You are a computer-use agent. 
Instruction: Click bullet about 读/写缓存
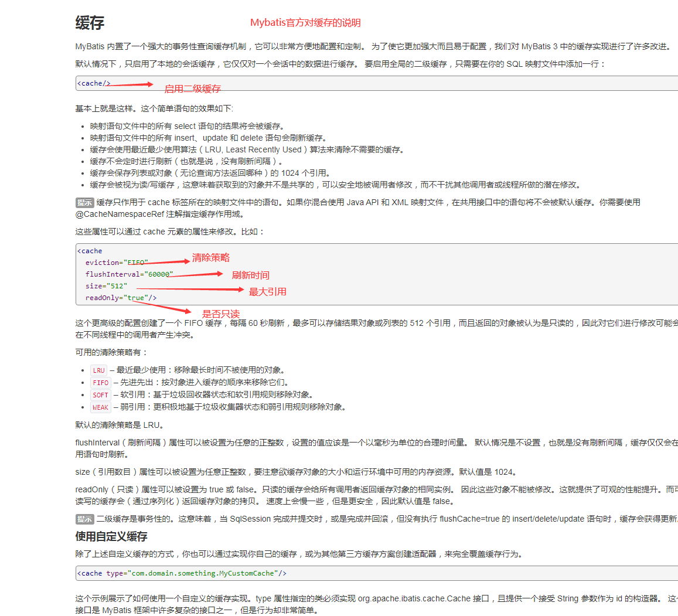pos(335,184)
